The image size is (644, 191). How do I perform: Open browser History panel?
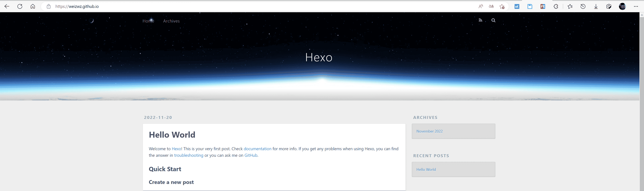pos(583,7)
